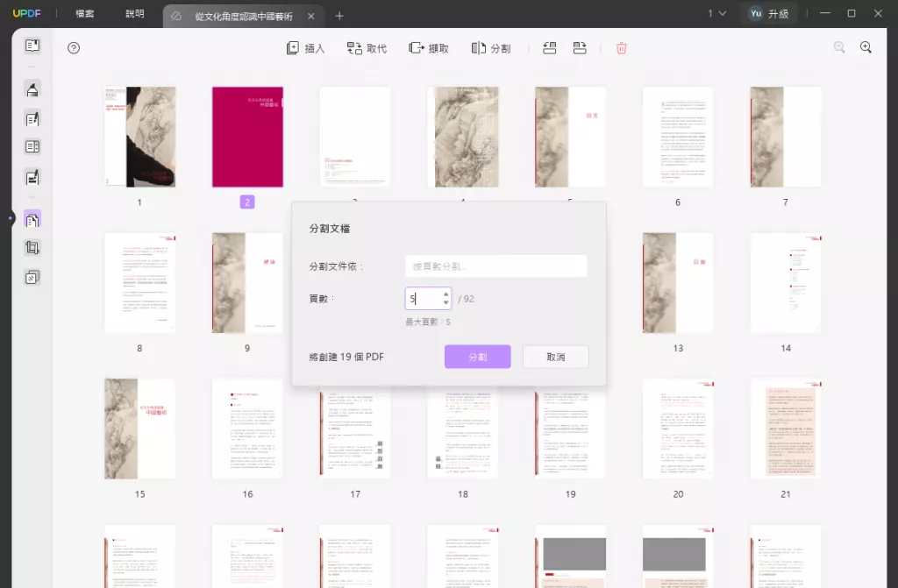Increase page count with up stepper arrow
Viewport: 898px width, 588px height.
pos(446,294)
